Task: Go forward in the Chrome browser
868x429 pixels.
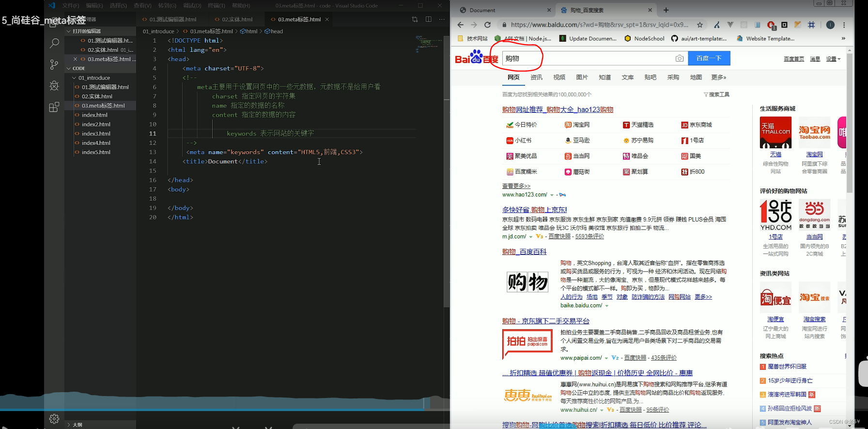Action: (x=474, y=25)
